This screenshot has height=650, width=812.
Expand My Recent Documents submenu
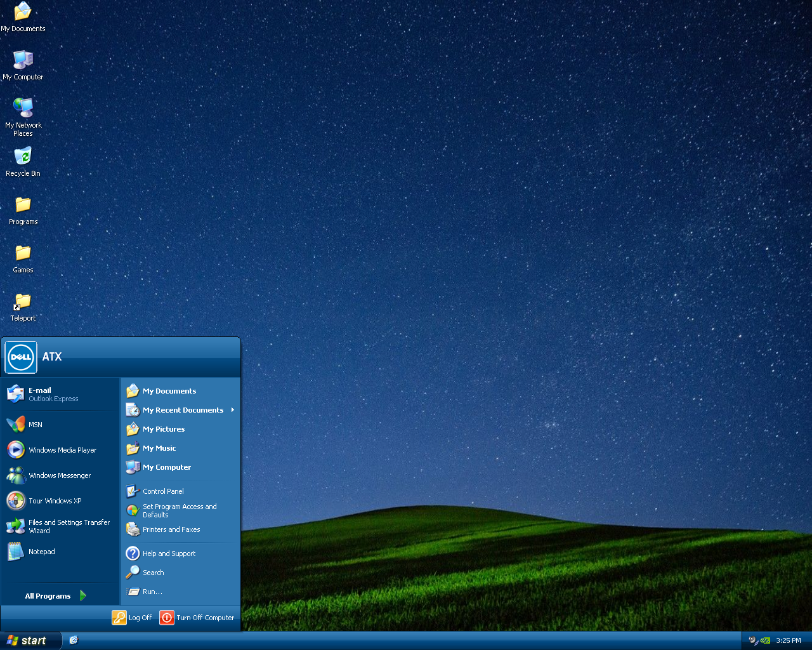(x=180, y=410)
